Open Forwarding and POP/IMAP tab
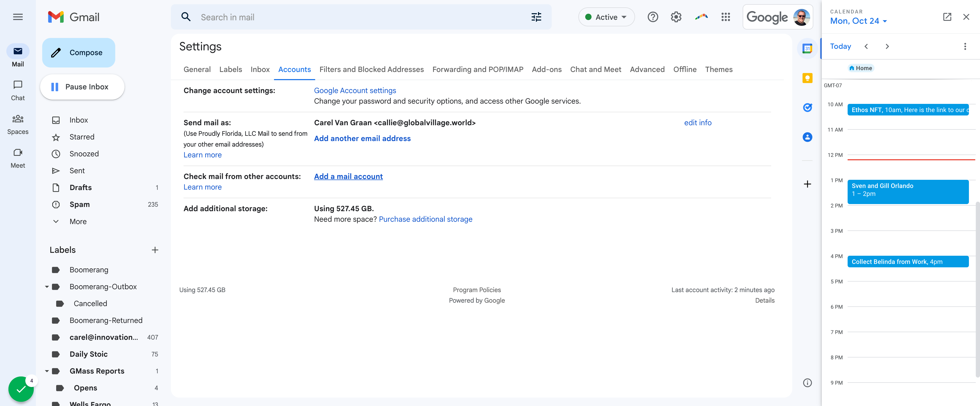Viewport: 980px width, 406px height. click(477, 70)
